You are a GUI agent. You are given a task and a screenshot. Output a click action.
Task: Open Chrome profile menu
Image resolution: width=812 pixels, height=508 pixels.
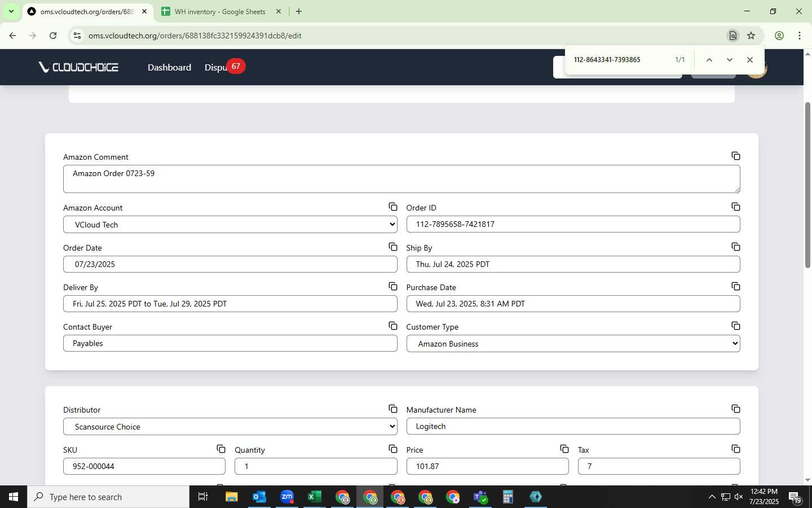[779, 36]
